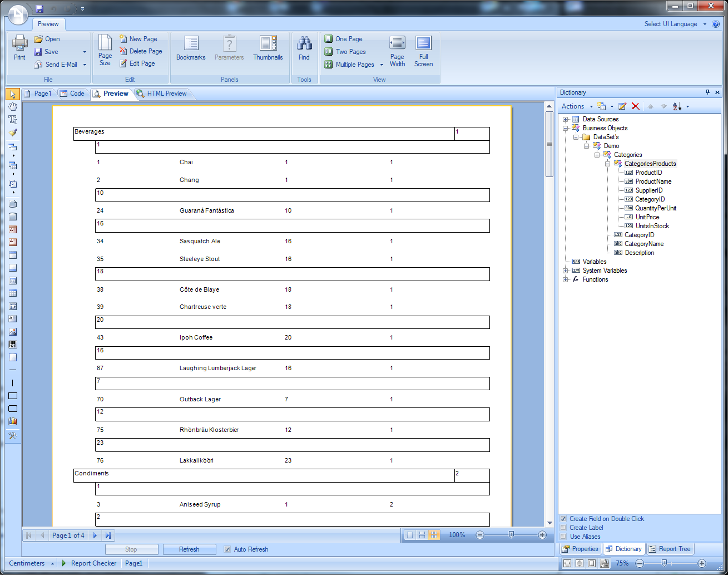Select the Copy Style brush tool
This screenshot has height=575, width=728.
pos(13,132)
